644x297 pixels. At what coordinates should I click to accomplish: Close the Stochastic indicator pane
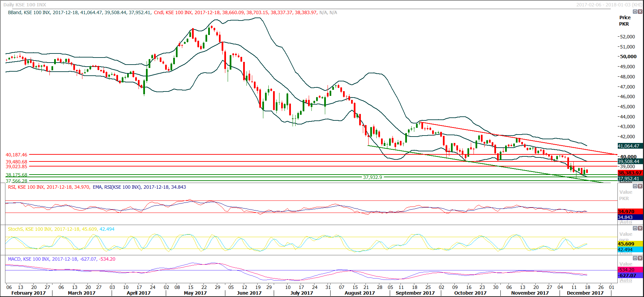[640, 228]
